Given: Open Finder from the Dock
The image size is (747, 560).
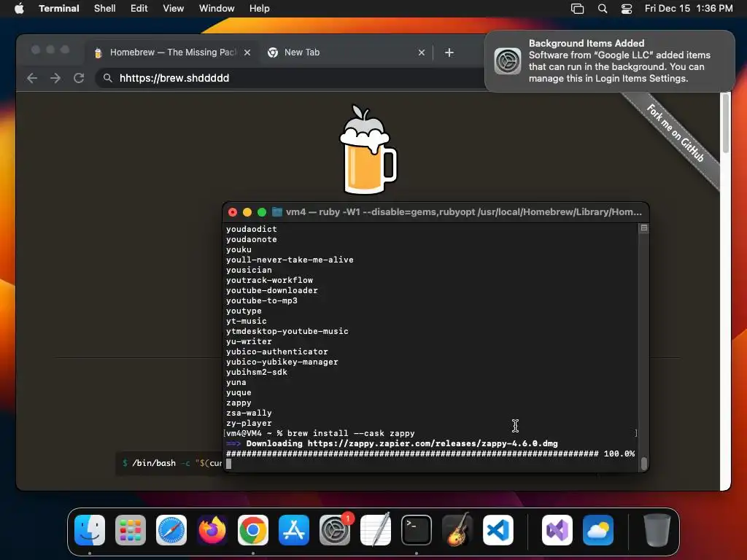Looking at the screenshot, I should click(90, 530).
